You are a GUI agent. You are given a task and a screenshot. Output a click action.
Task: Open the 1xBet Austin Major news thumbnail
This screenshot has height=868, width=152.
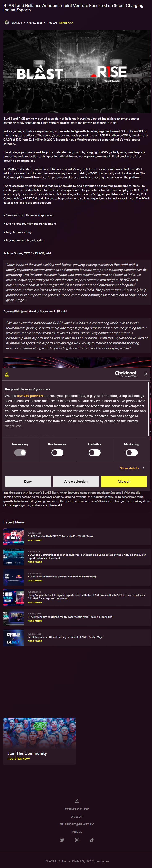point(13,638)
